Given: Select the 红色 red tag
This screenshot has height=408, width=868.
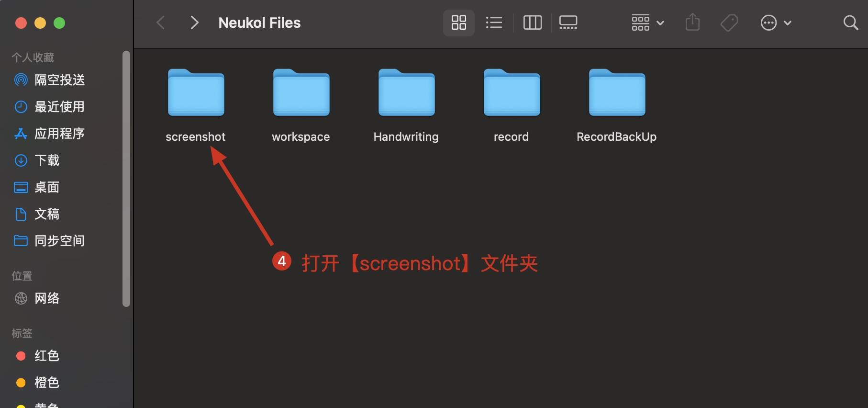Looking at the screenshot, I should click(60, 356).
